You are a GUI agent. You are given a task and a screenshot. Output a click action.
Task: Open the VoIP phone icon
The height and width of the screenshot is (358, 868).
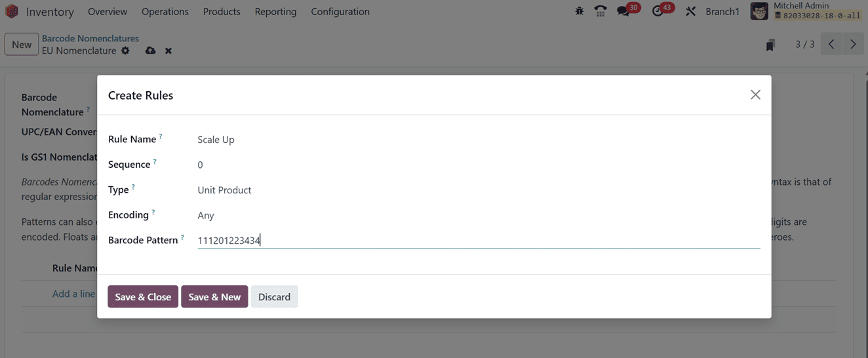coord(601,11)
